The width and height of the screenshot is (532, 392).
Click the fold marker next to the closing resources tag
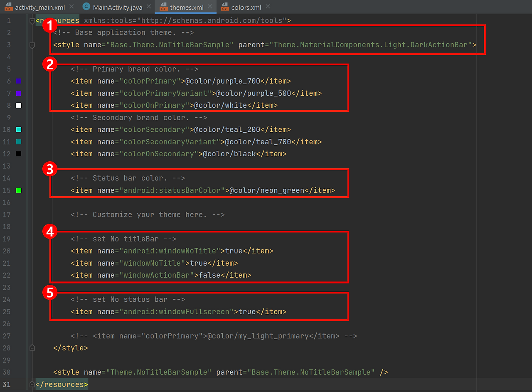[32, 384]
